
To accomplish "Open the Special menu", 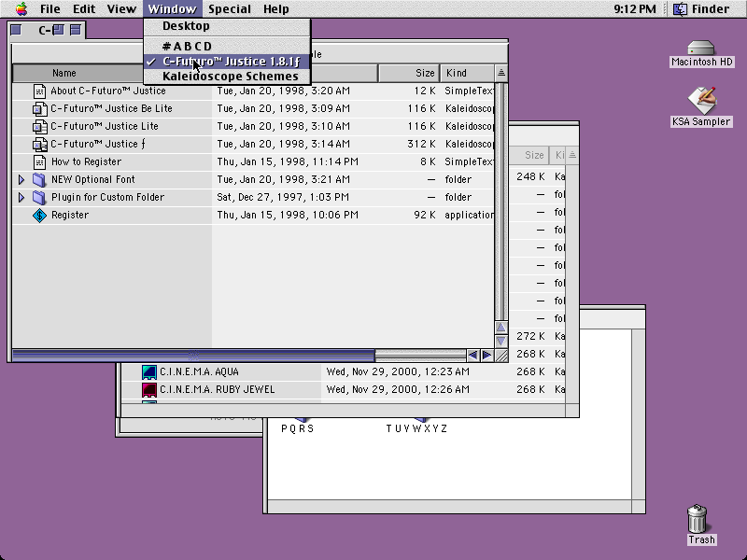I will [x=229, y=8].
